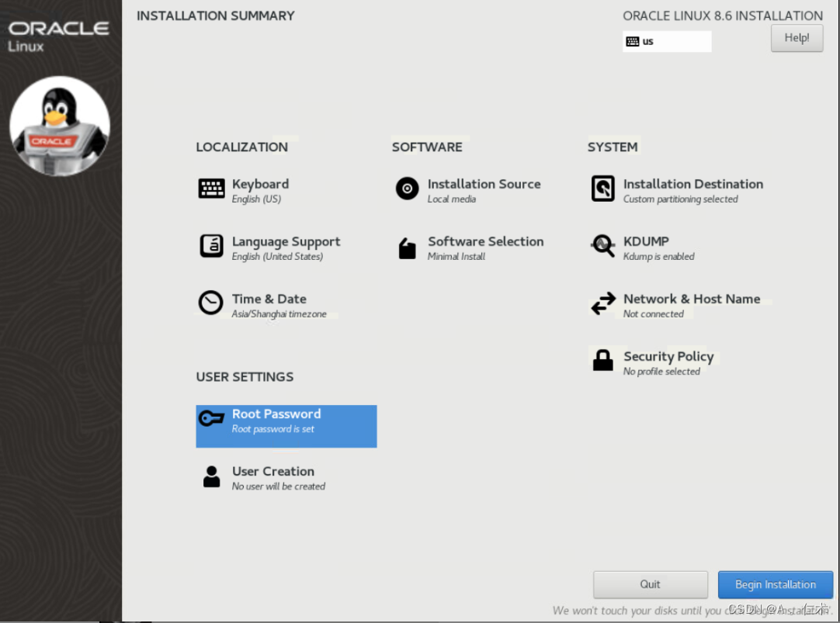Open the highlighted Root Password label
840x623 pixels.
click(276, 414)
